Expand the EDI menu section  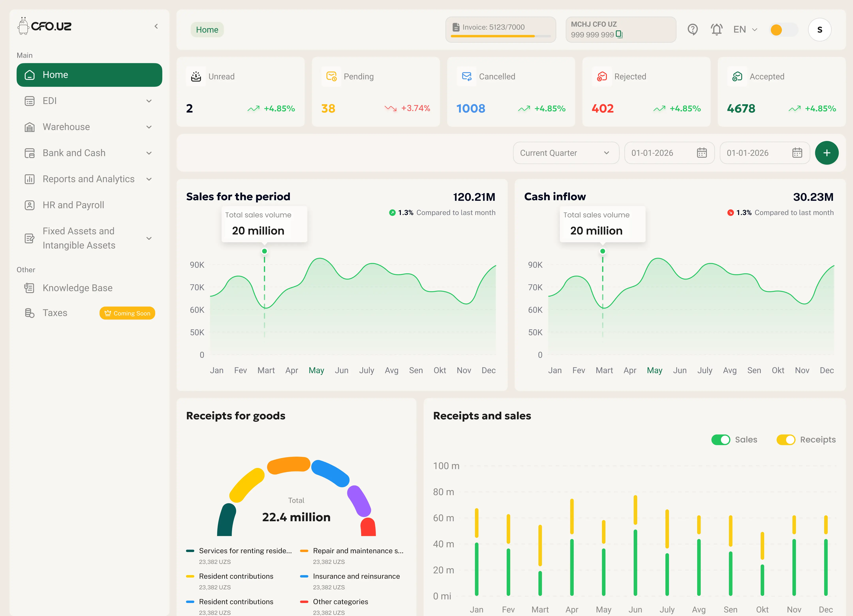click(x=149, y=101)
